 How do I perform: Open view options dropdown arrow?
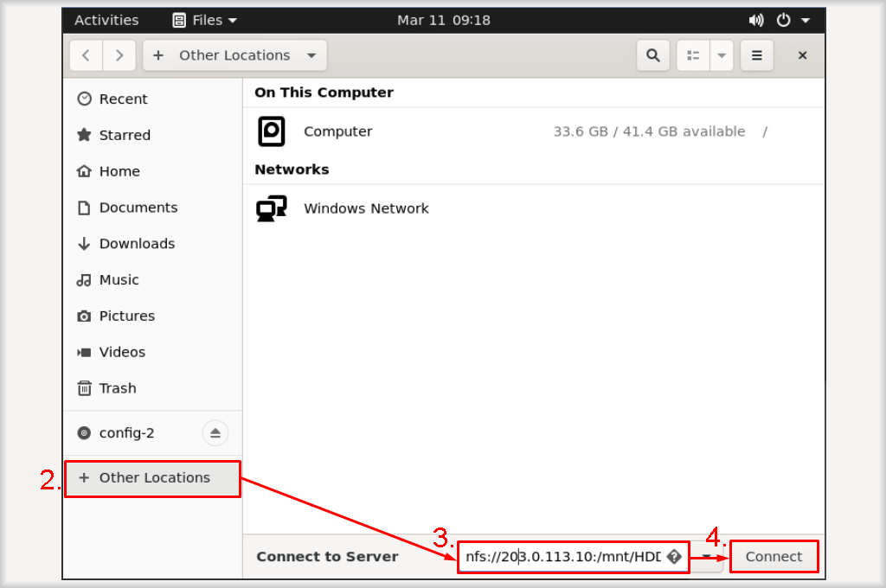click(722, 55)
